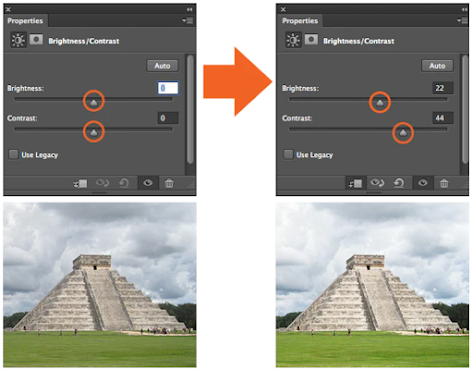The image size is (473, 370).
Task: Toggle layer visibility eye in right panel
Action: click(x=423, y=183)
